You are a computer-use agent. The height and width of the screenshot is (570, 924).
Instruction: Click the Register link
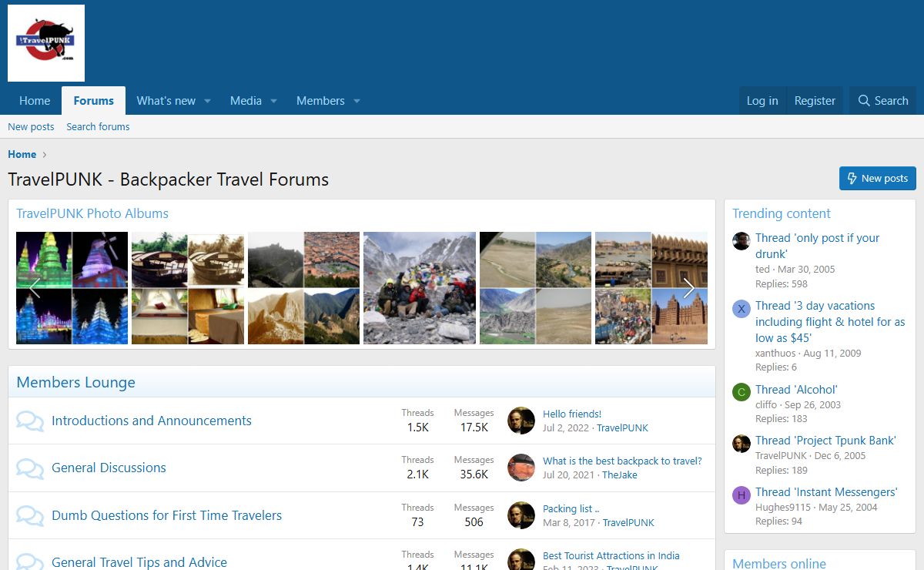pyautogui.click(x=815, y=101)
